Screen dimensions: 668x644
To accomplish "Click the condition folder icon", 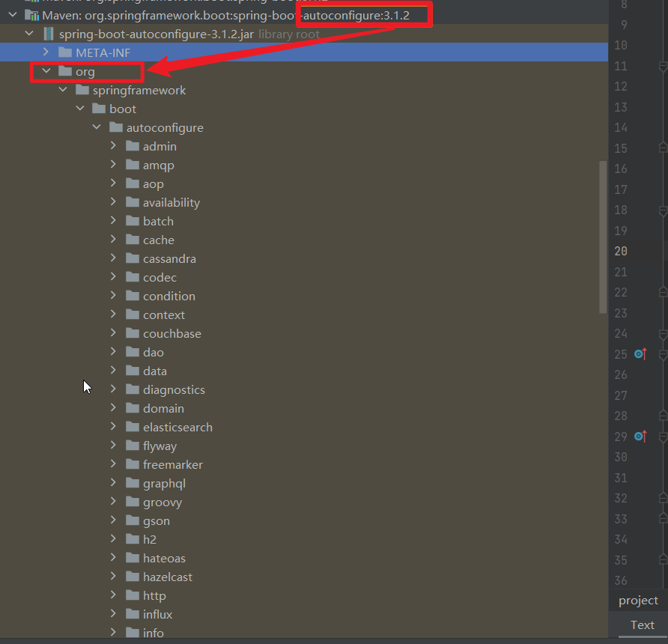I will tap(133, 296).
